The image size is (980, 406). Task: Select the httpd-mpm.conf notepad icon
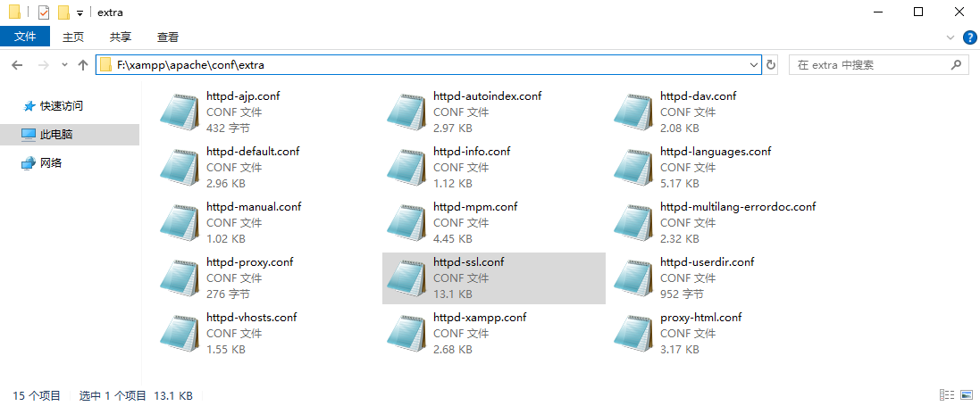[406, 223]
